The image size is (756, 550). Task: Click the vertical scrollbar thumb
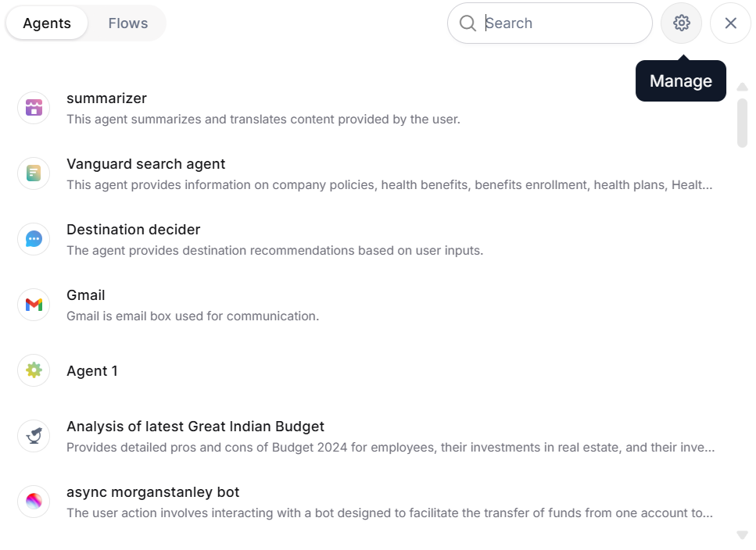coord(742,123)
